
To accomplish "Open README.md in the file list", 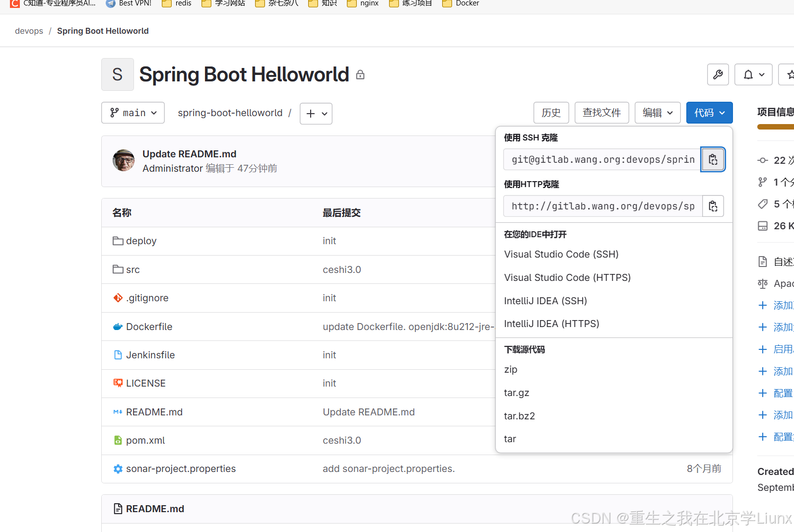I will [154, 412].
